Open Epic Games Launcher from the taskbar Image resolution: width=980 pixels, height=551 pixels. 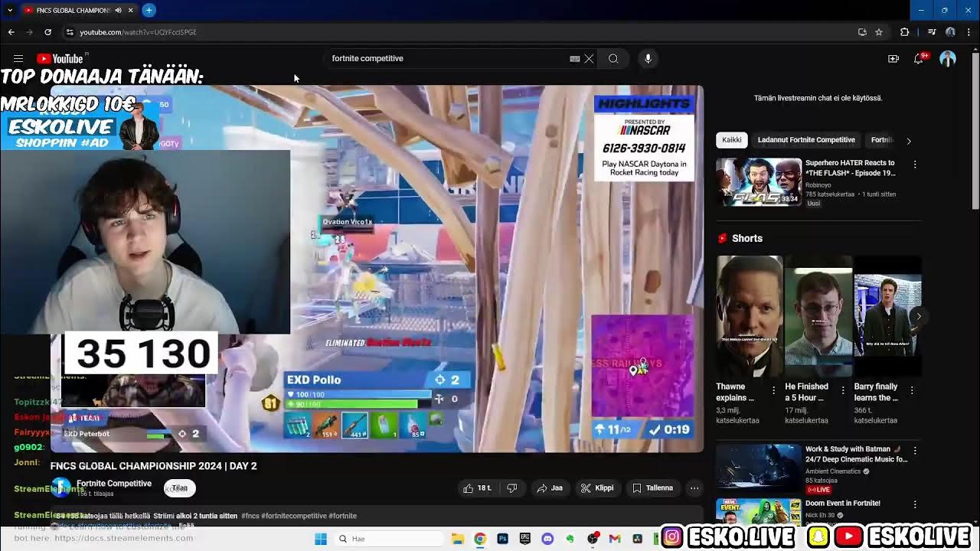pos(525,539)
